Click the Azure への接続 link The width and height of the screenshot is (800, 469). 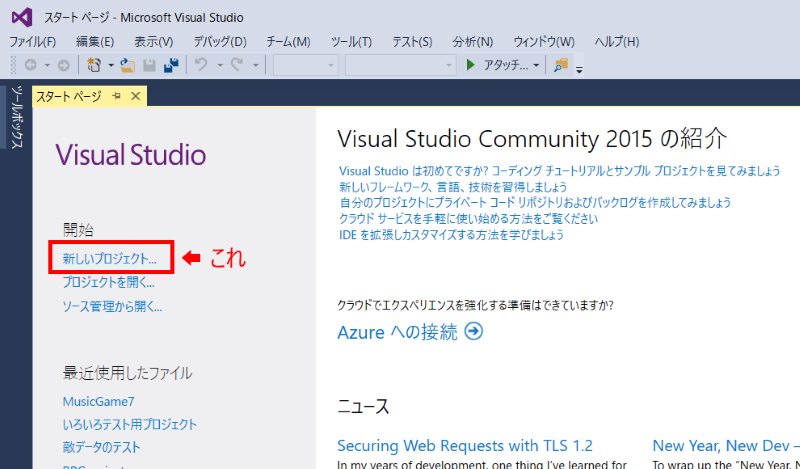click(397, 332)
